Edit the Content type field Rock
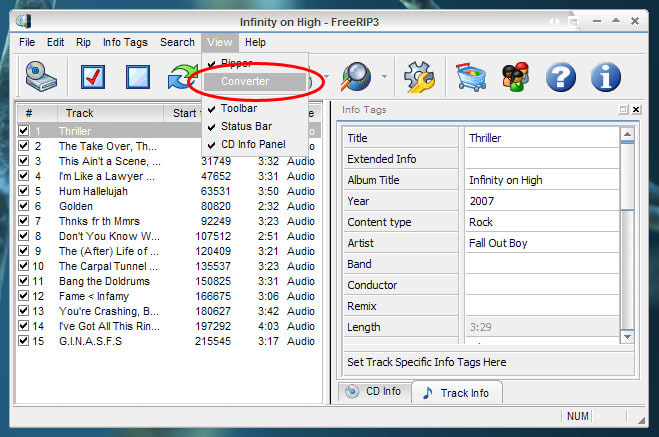The image size is (659, 437). 542,222
